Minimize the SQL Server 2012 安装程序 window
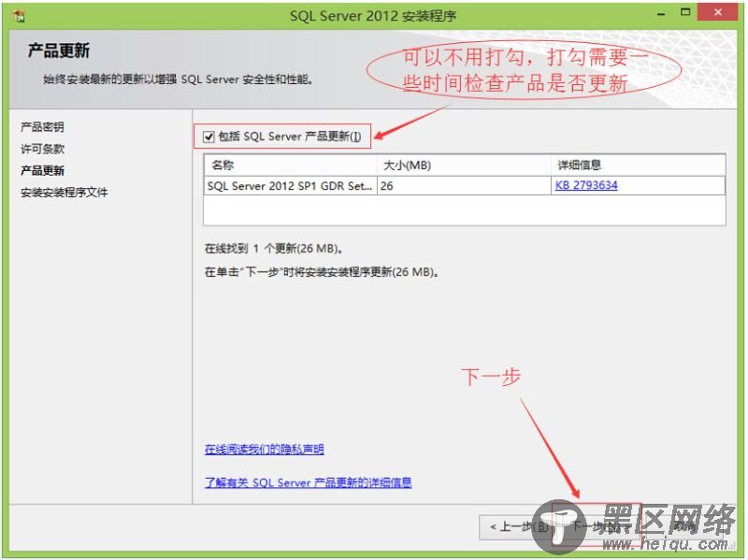 (661, 14)
